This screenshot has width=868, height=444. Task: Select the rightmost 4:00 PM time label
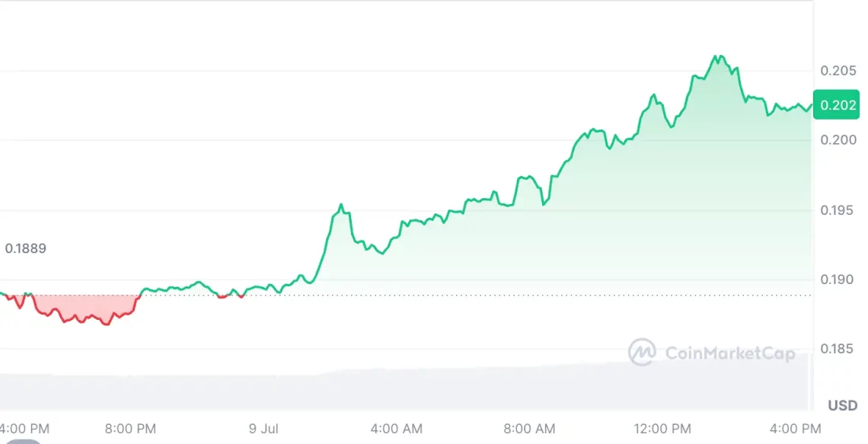[796, 429]
